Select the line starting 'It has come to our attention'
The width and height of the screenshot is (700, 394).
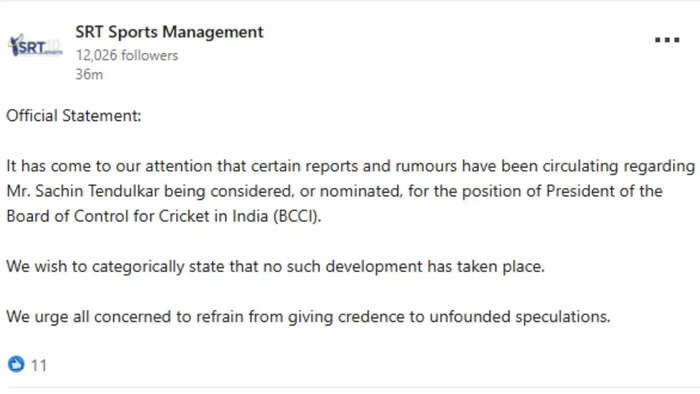point(351,166)
